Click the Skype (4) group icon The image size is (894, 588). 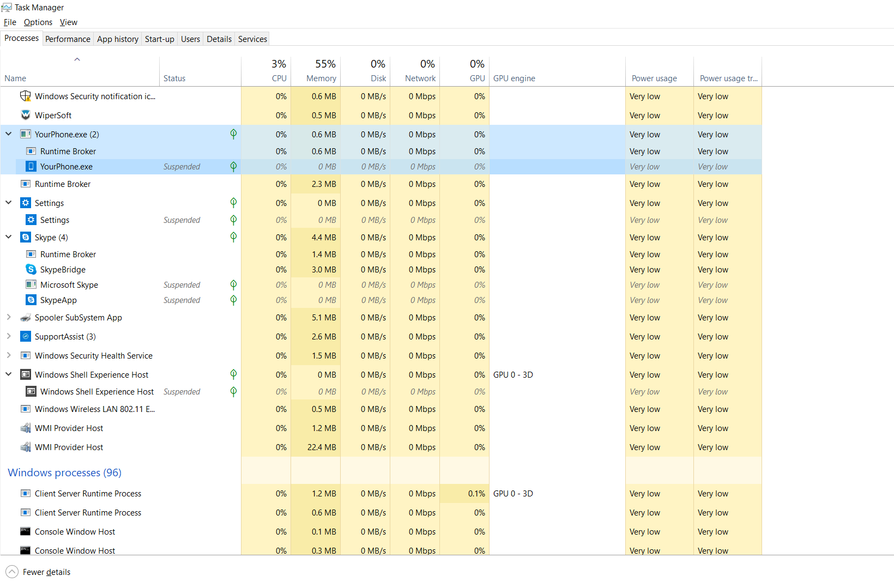click(25, 237)
